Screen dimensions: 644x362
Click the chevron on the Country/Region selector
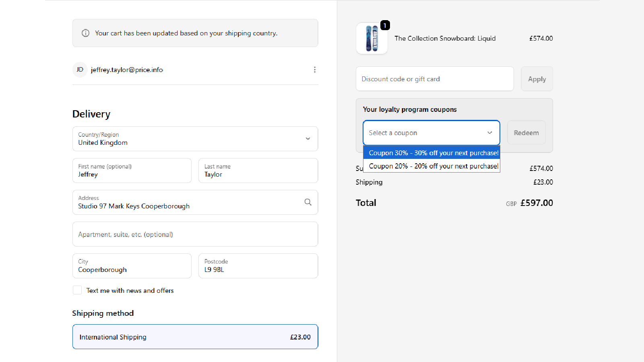pos(308,139)
